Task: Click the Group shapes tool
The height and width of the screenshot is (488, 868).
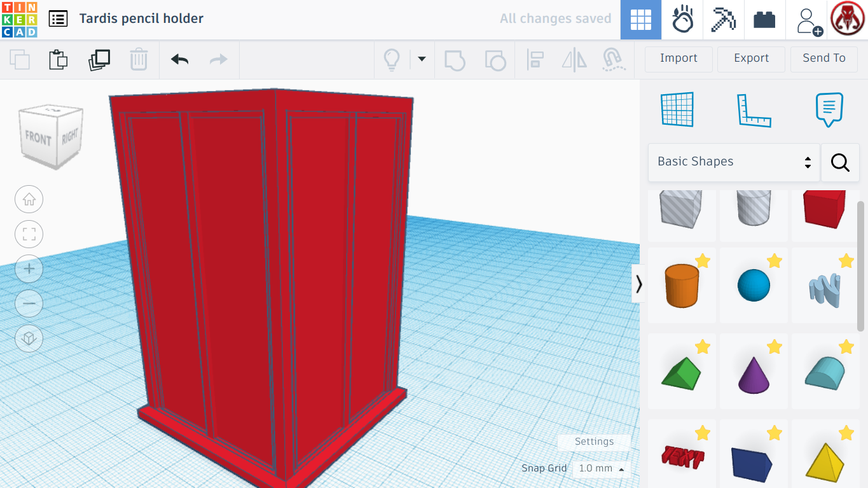Action: click(455, 60)
